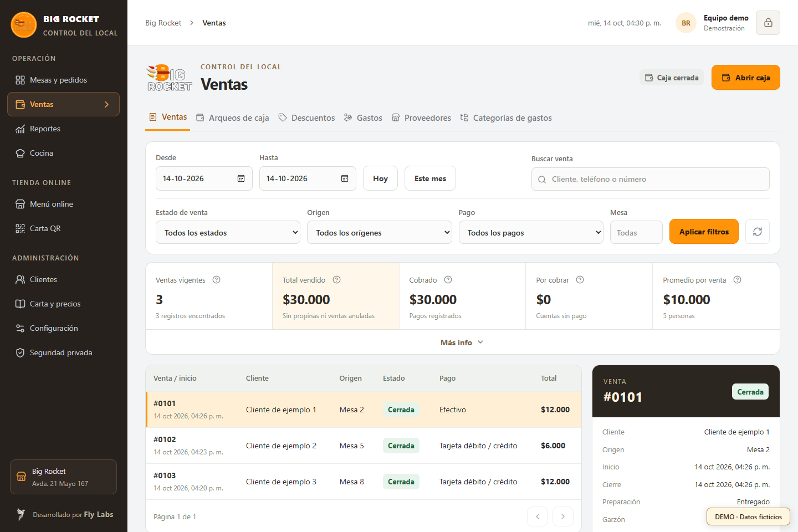
Task: Select sale row #0103
Action: click(364, 482)
